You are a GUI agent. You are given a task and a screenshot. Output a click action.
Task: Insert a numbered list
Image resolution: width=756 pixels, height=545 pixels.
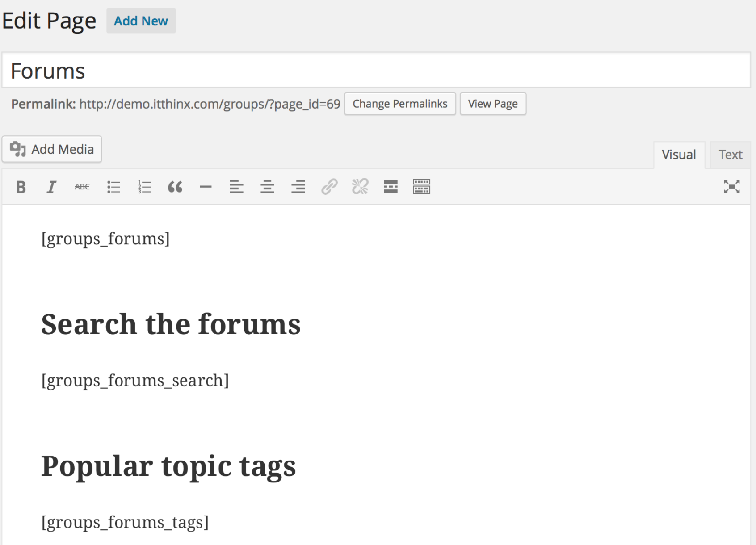pyautogui.click(x=144, y=187)
